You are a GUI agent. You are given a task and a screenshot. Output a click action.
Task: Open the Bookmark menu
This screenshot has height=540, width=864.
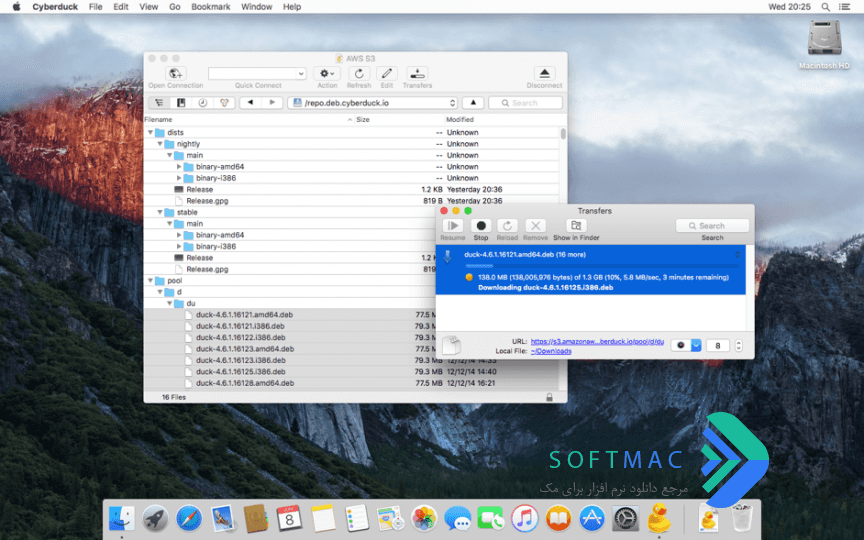[210, 7]
